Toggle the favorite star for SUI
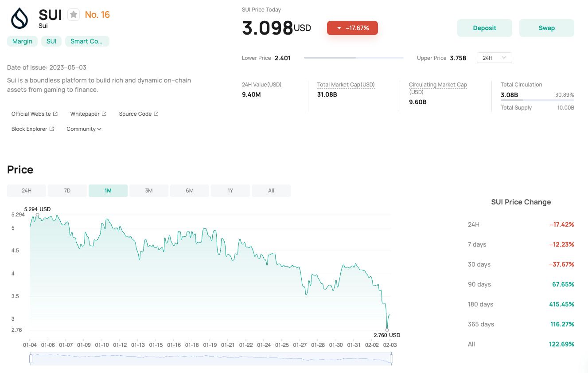Screen dimensions: 588x373 tap(74, 15)
